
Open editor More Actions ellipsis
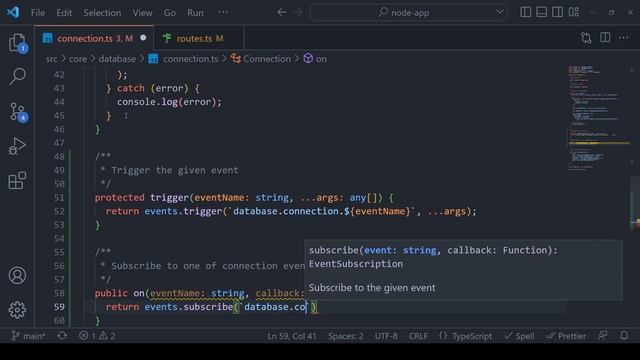[x=624, y=38]
